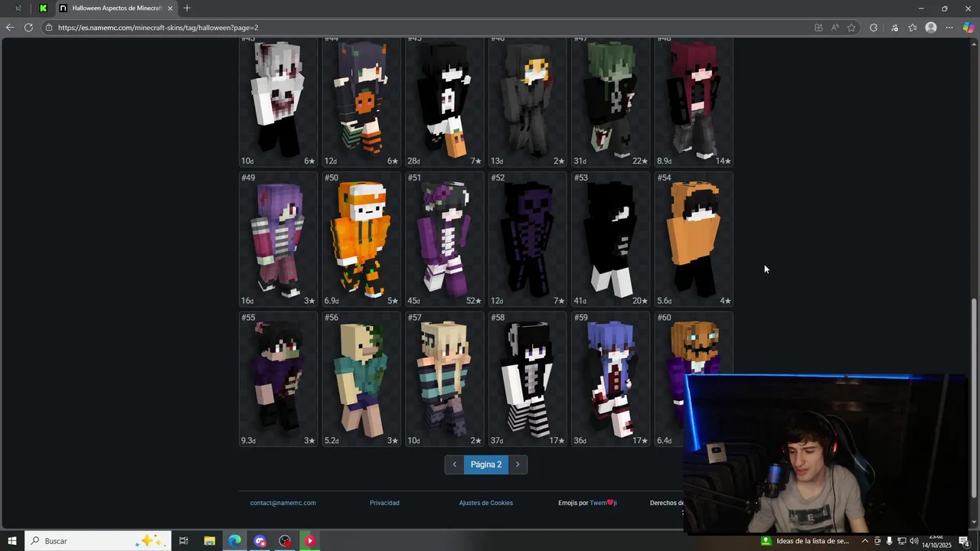Open skin #57 blonde striped character
This screenshot has width=980, height=551.
coord(445,379)
